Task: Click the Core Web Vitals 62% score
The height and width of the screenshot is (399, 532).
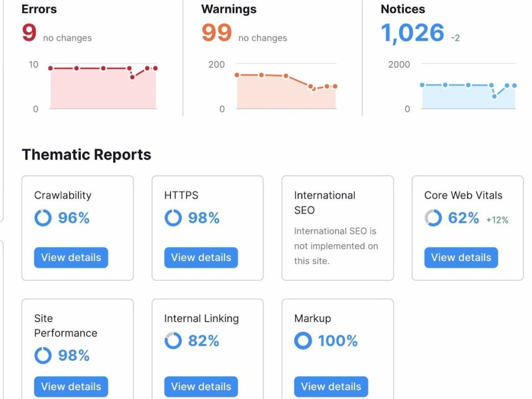Action: [x=463, y=218]
